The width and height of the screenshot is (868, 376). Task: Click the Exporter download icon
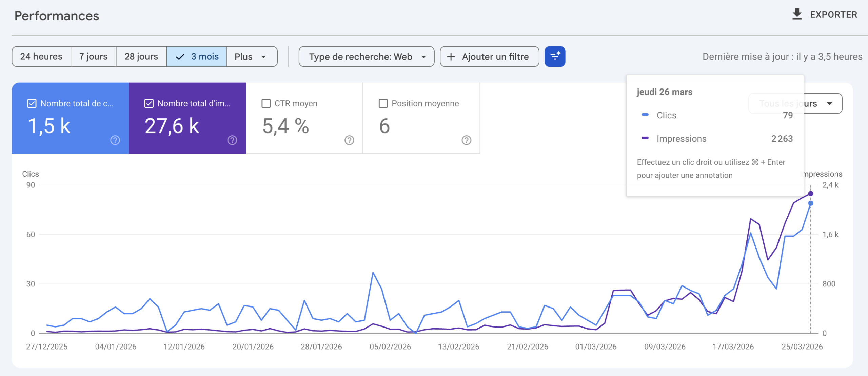(x=797, y=14)
